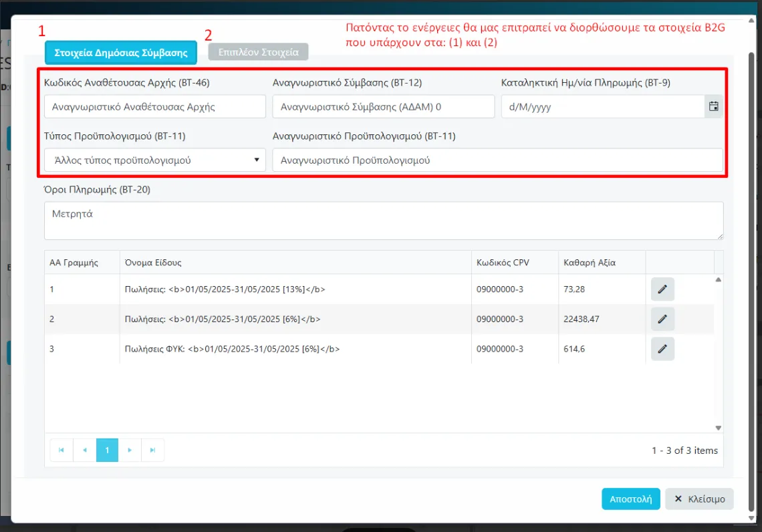Go to first page of grid

click(x=61, y=450)
